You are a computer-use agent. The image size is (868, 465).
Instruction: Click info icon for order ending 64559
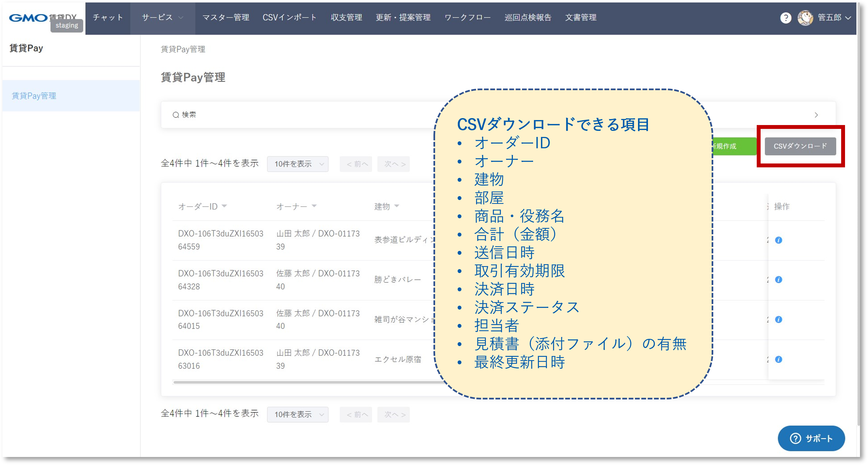(778, 240)
